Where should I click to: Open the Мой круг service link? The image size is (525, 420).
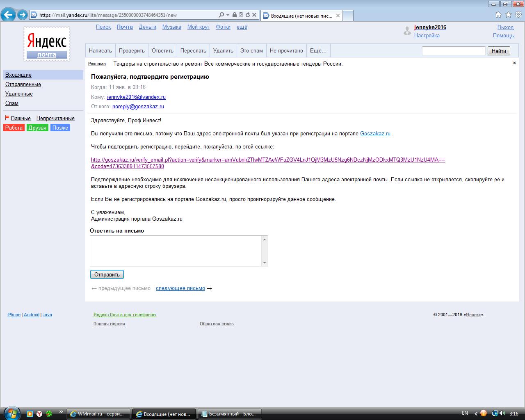click(x=199, y=27)
